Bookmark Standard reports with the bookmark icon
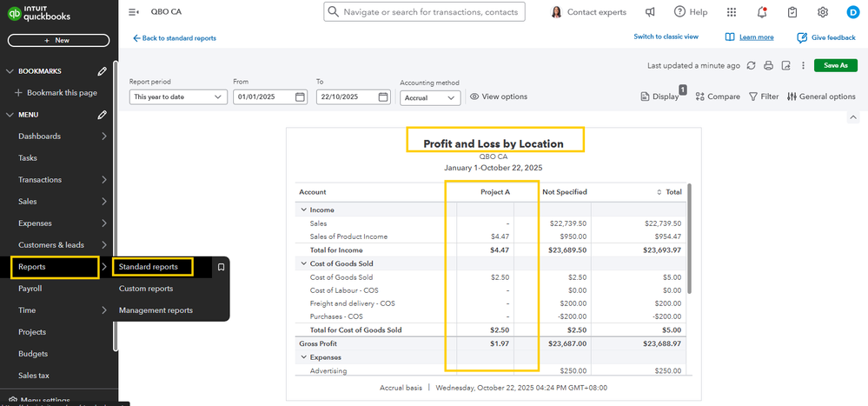The width and height of the screenshot is (868, 406). point(221,267)
